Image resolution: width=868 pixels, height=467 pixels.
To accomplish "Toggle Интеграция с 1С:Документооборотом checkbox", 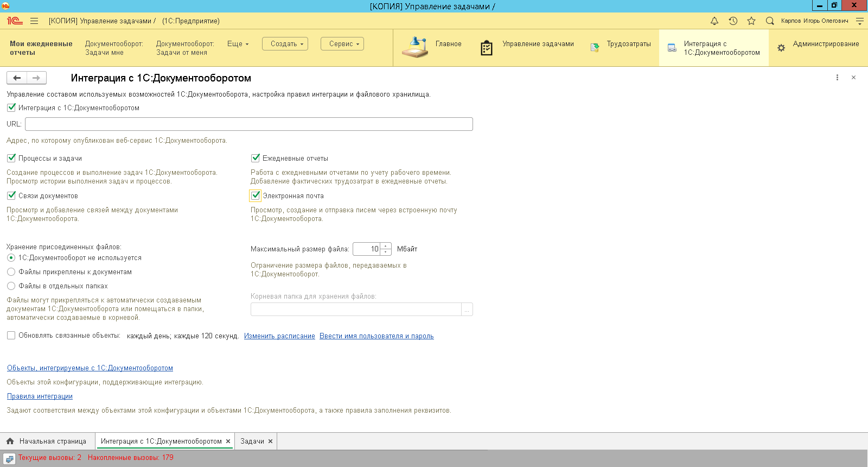I will click(11, 108).
